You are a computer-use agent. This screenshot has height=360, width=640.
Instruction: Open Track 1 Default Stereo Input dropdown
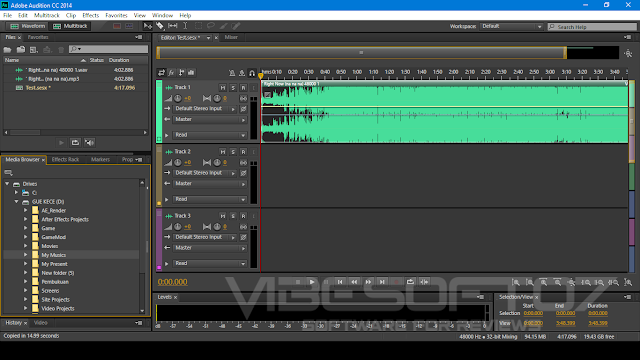[x=205, y=109]
